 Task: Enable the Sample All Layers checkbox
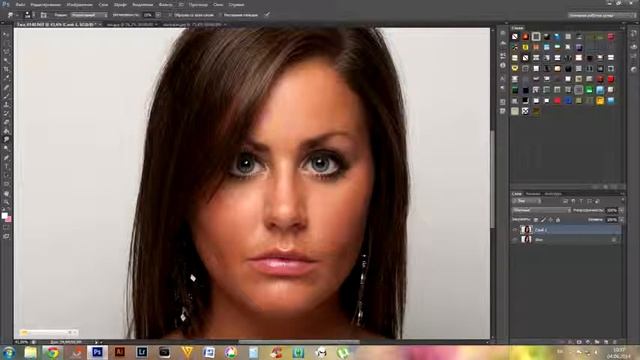pos(171,15)
